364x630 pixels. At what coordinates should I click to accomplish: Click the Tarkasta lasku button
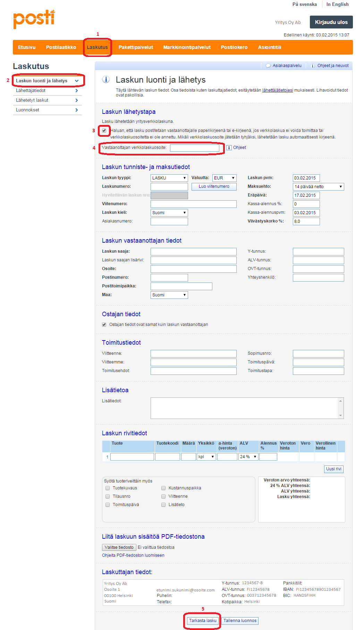tap(203, 621)
